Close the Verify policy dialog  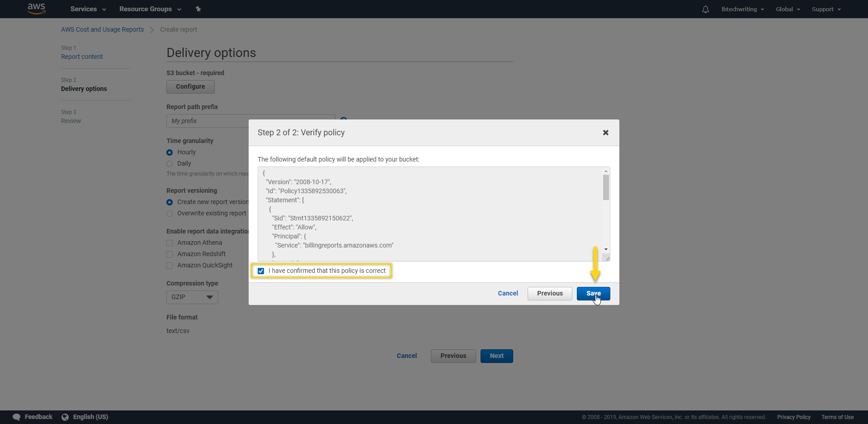tap(605, 133)
